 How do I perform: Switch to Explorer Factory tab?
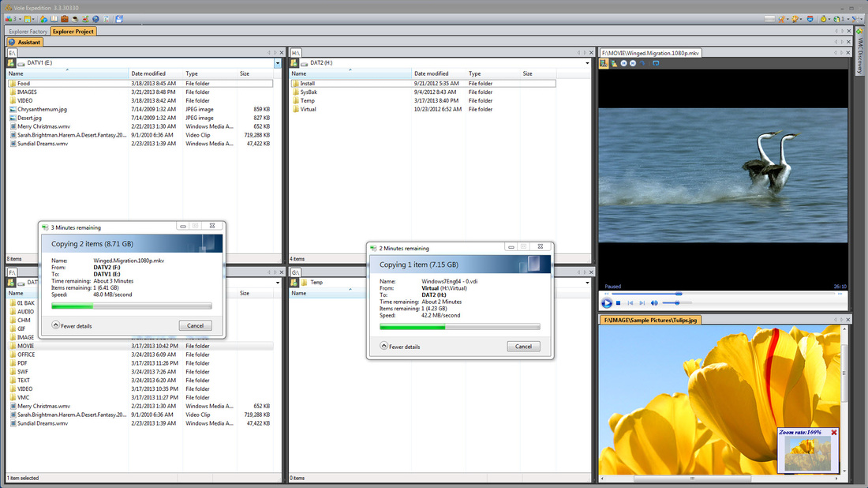28,32
